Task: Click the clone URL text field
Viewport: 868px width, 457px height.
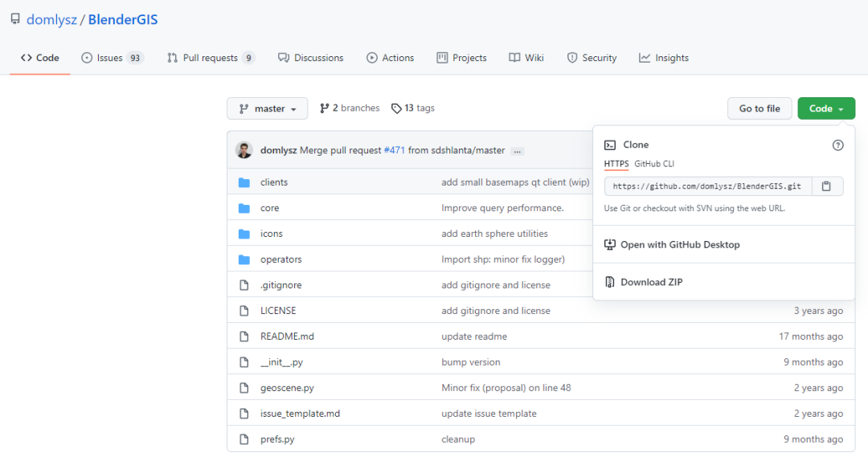Action: [707, 186]
